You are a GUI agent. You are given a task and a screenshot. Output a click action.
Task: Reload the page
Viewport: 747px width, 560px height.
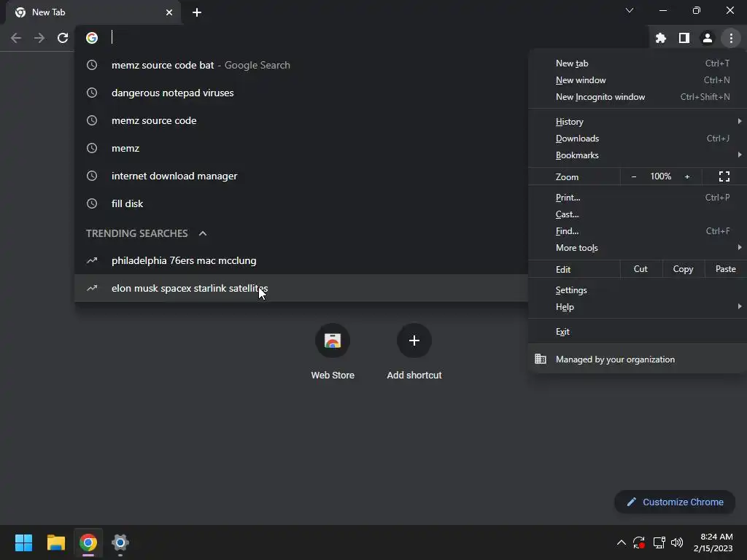click(x=63, y=38)
